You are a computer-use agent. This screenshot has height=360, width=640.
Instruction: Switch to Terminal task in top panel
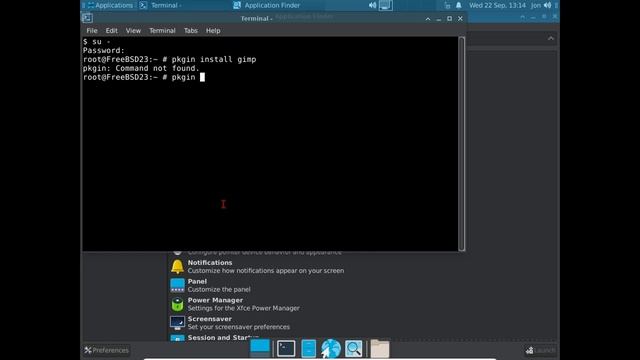coord(161,5)
